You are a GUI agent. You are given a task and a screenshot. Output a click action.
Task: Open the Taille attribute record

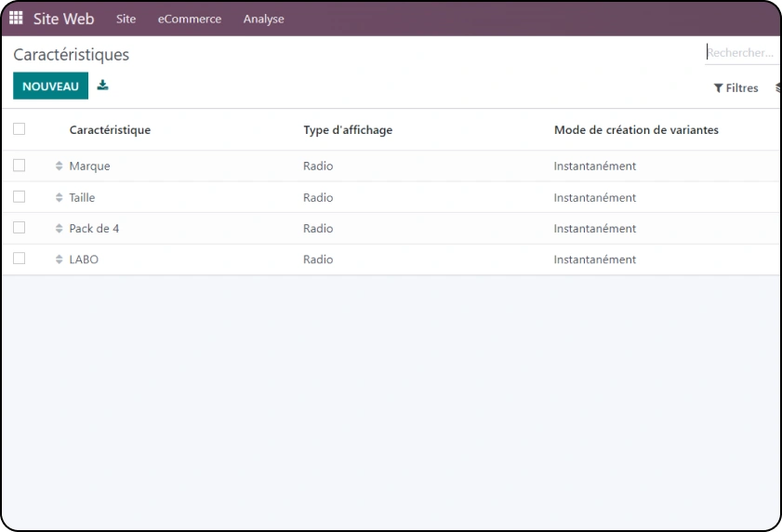(82, 197)
